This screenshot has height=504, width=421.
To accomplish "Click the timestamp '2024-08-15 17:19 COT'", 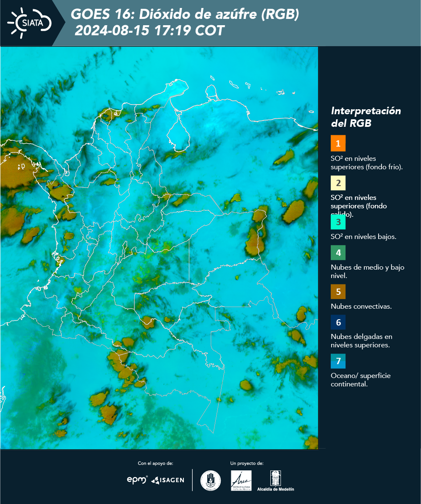I will (x=149, y=31).
